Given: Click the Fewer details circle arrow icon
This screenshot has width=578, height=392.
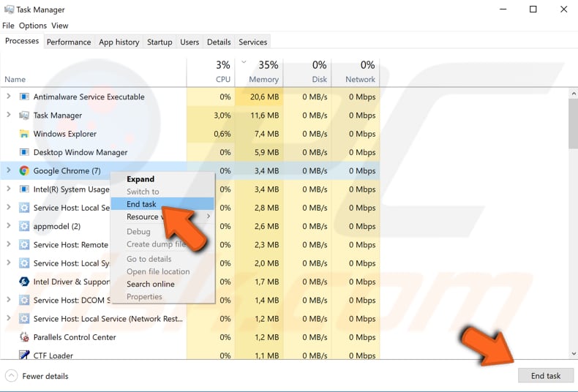Looking at the screenshot, I should coord(12,376).
